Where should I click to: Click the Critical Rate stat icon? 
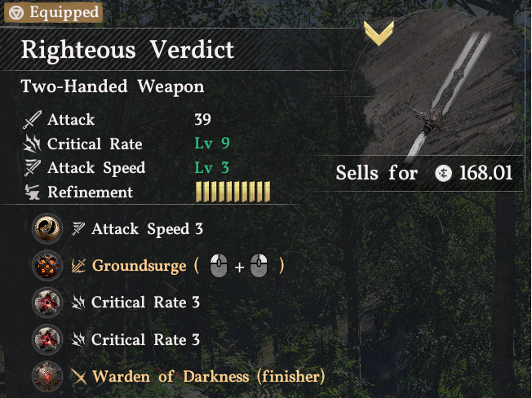32,144
